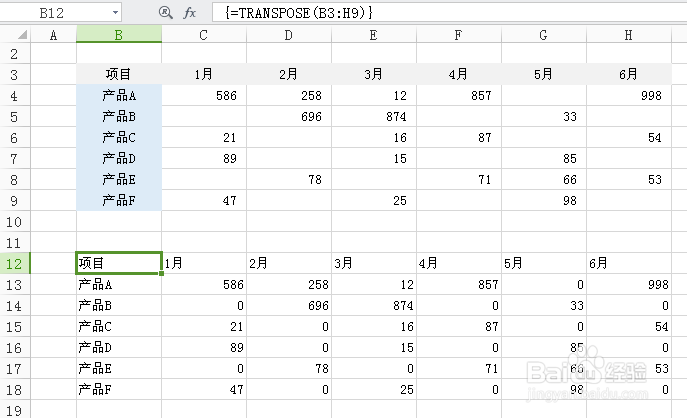Click the 6月 header cell in row 3

pyautogui.click(x=629, y=74)
